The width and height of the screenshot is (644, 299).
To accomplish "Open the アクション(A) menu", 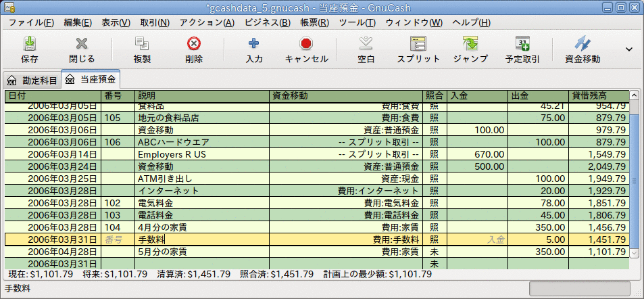I will click(207, 22).
